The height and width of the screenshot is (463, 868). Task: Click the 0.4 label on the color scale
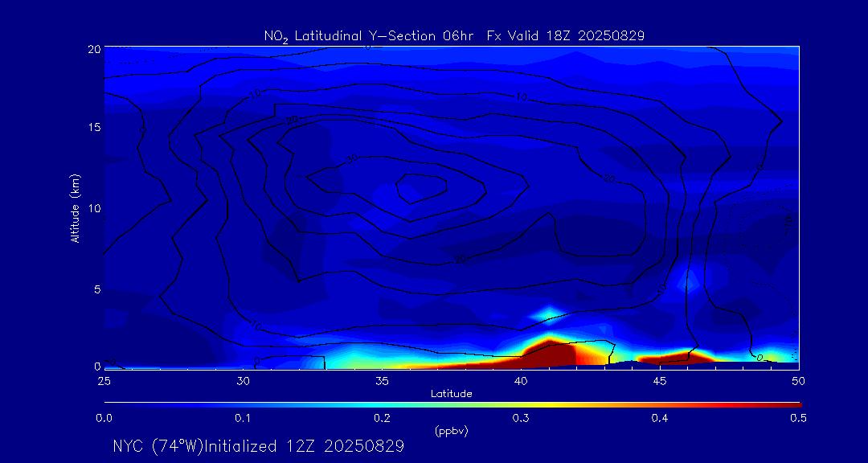(x=660, y=418)
